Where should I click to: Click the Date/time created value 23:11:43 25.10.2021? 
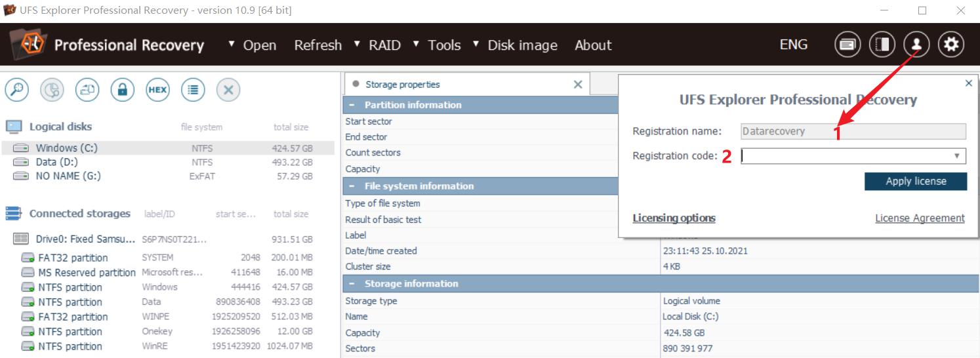pos(705,251)
